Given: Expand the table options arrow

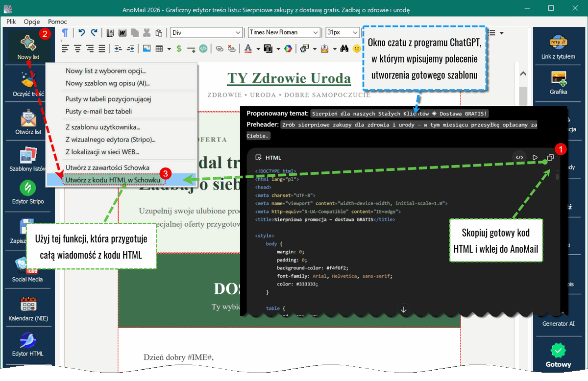Looking at the screenshot, I should click(x=169, y=48).
